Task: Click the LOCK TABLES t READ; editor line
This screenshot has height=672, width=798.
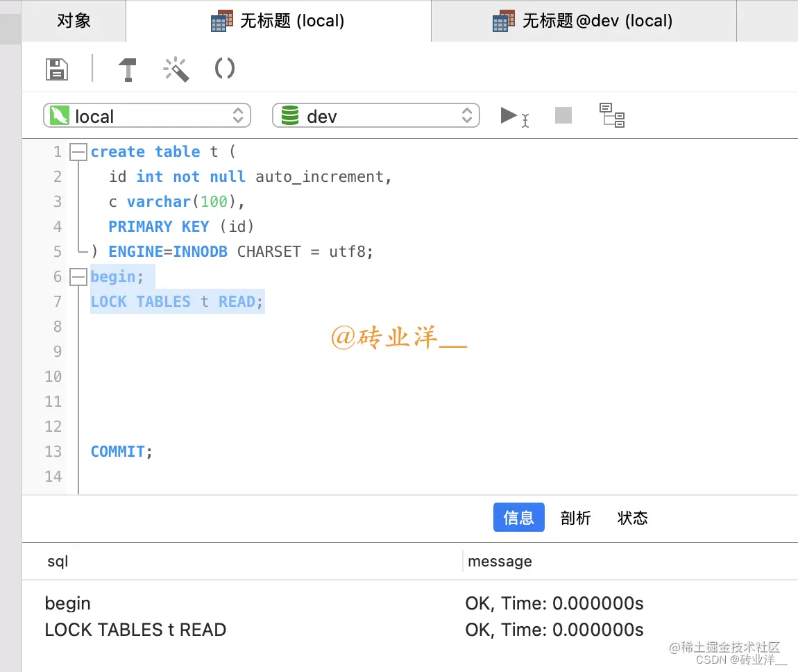Action: (x=176, y=302)
